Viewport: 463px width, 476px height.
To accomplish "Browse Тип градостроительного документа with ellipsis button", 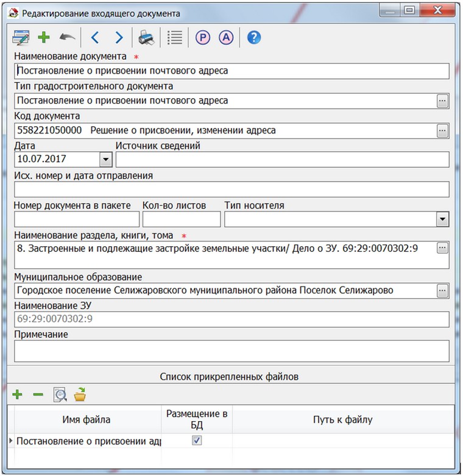I will click(442, 101).
